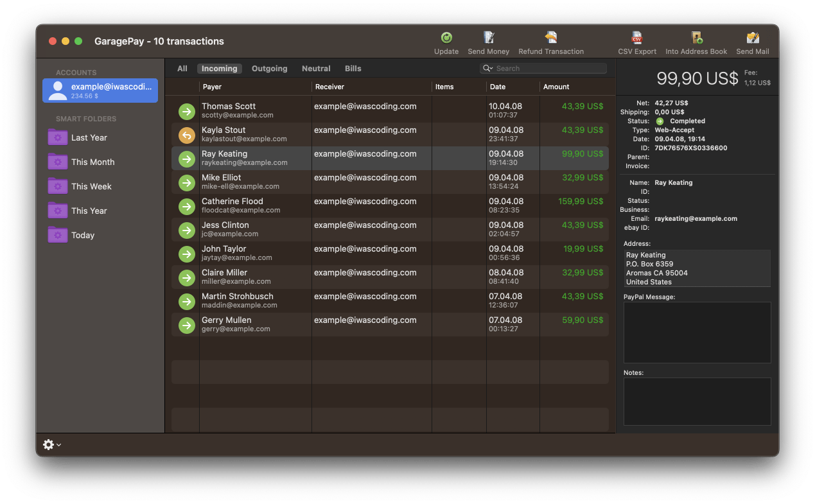Switch to the Neutral filter tab
This screenshot has width=815, height=504.
point(316,68)
